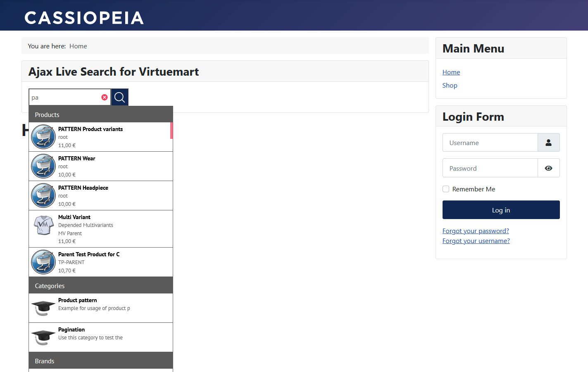Image resolution: width=588 pixels, height=372 pixels.
Task: Select the Parent Test Product for C result
Action: (x=101, y=262)
